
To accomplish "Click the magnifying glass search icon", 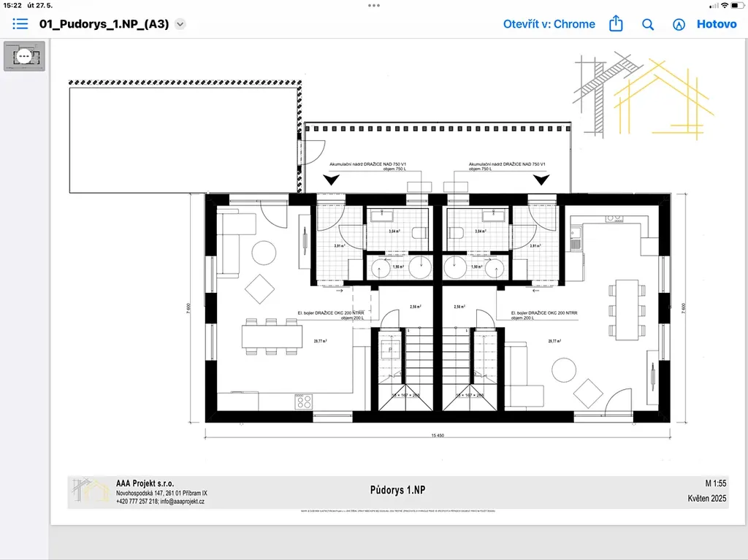I will [x=648, y=24].
